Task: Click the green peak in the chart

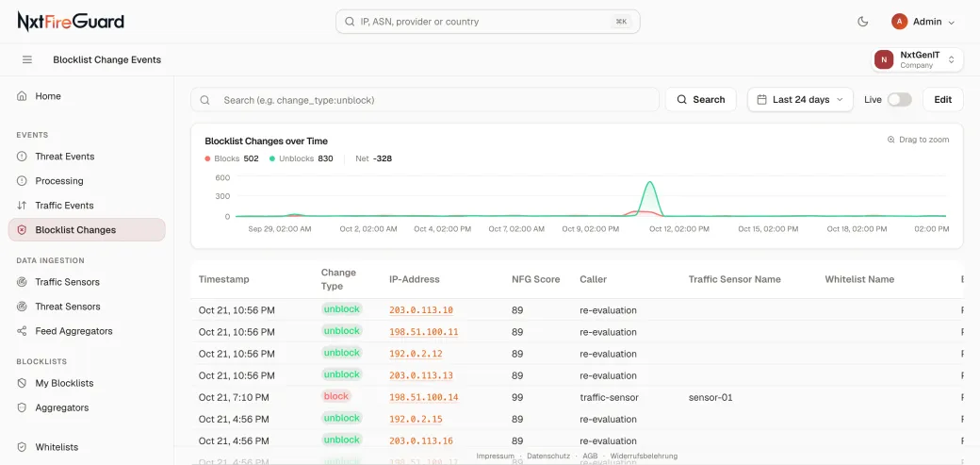Action: [650, 183]
